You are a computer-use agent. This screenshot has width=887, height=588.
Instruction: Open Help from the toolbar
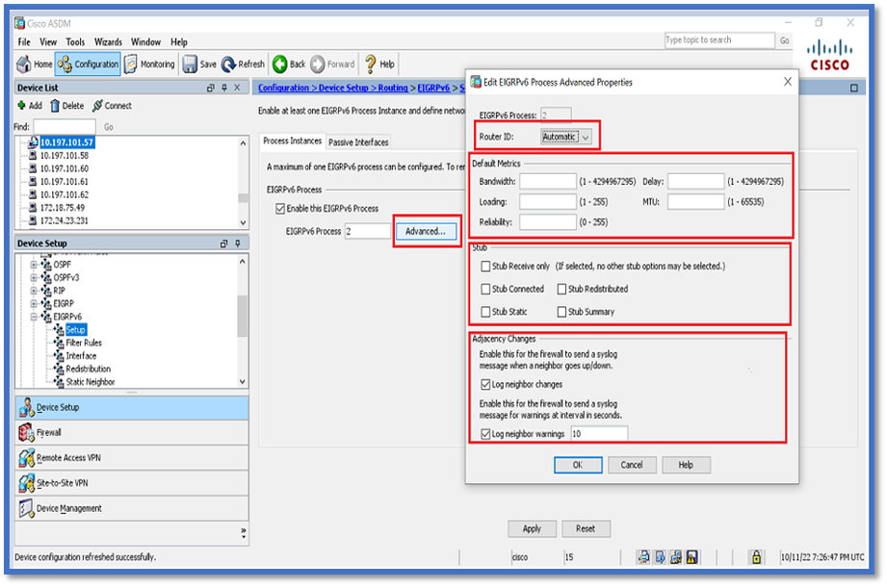379,64
